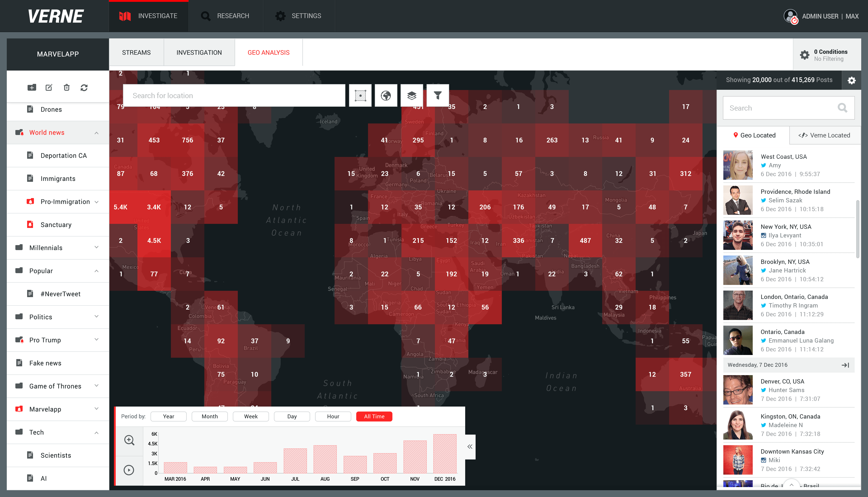Collapse the World news folder
This screenshot has width=868, height=497.
pos(97,133)
